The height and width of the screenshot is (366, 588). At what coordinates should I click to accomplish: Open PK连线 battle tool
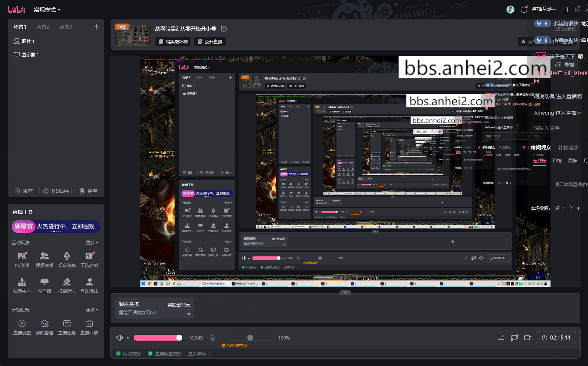coord(22,260)
